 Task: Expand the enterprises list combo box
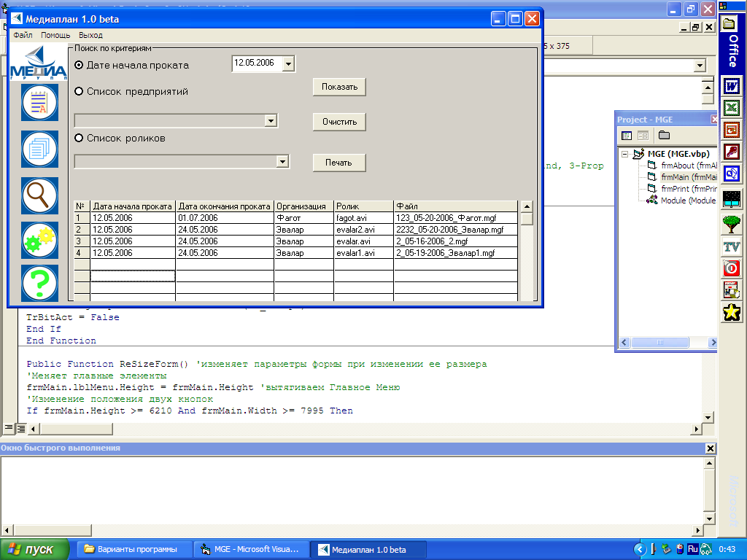point(271,121)
